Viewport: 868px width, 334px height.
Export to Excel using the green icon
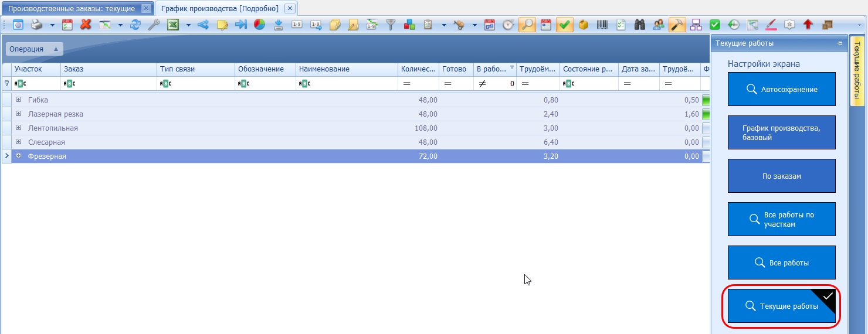(x=173, y=25)
